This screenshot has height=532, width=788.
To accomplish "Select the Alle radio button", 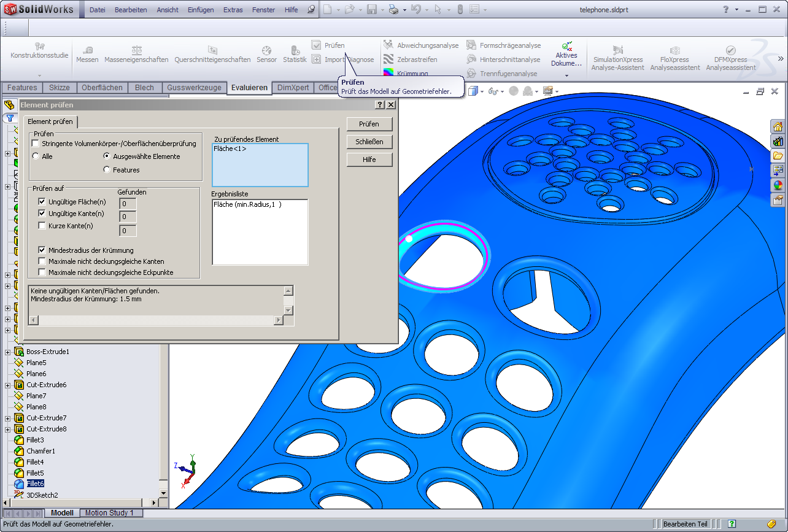I will click(x=36, y=156).
